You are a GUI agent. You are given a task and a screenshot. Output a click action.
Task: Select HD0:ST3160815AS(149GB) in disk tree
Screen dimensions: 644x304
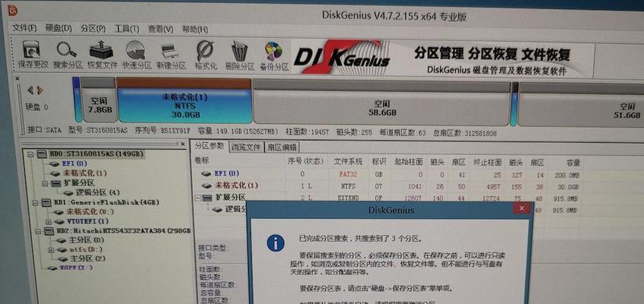click(96, 154)
